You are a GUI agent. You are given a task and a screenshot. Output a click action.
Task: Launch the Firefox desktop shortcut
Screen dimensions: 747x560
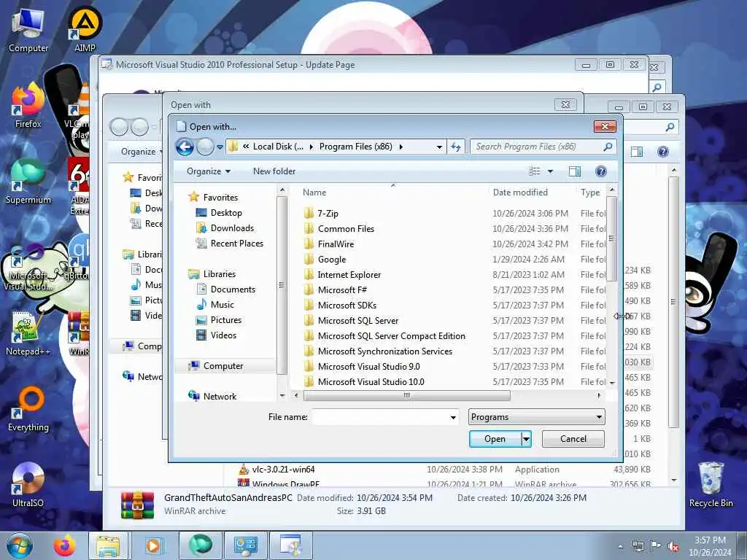pyautogui.click(x=28, y=105)
